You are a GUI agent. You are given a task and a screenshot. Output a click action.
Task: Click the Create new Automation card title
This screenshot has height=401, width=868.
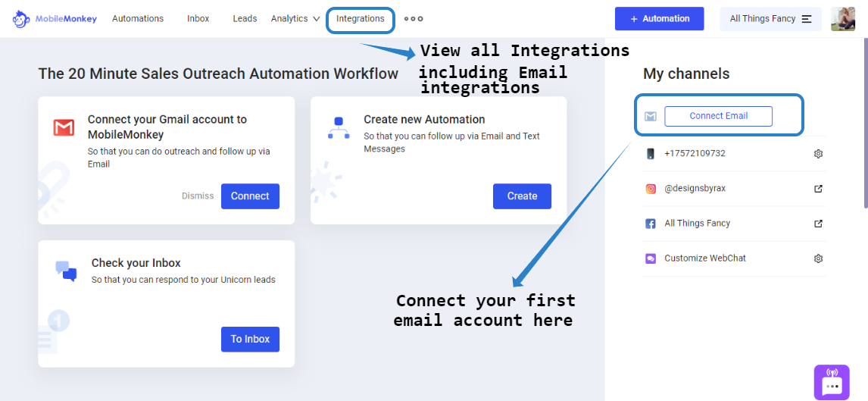click(424, 120)
